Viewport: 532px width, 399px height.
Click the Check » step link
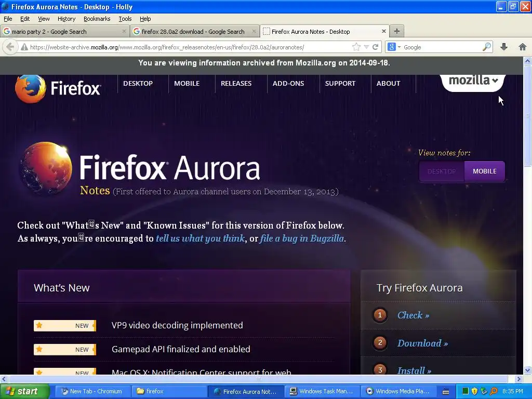click(x=413, y=315)
